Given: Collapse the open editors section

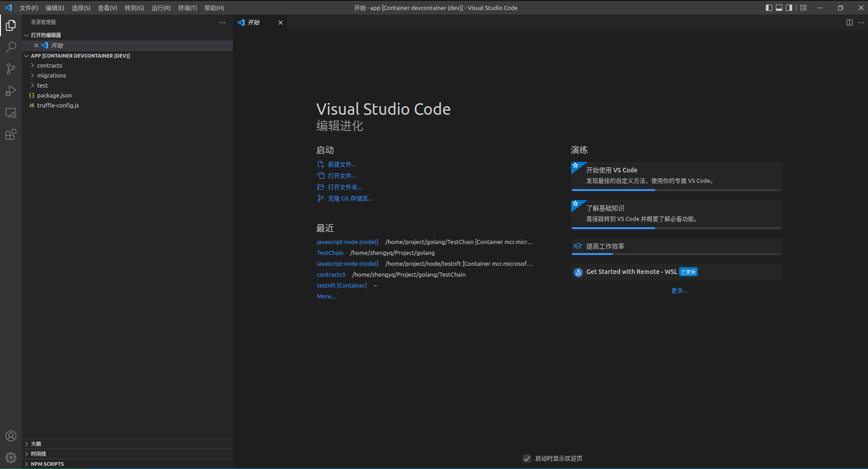Looking at the screenshot, I should [45, 35].
